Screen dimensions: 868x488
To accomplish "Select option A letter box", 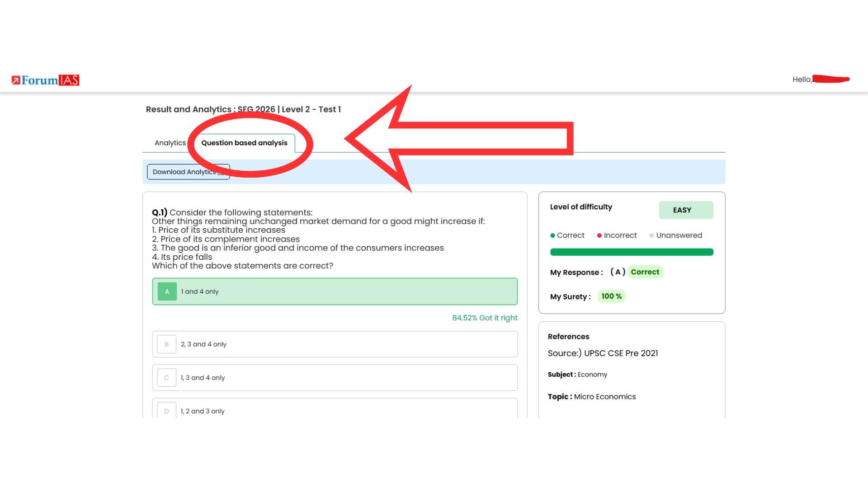I will click(x=167, y=291).
